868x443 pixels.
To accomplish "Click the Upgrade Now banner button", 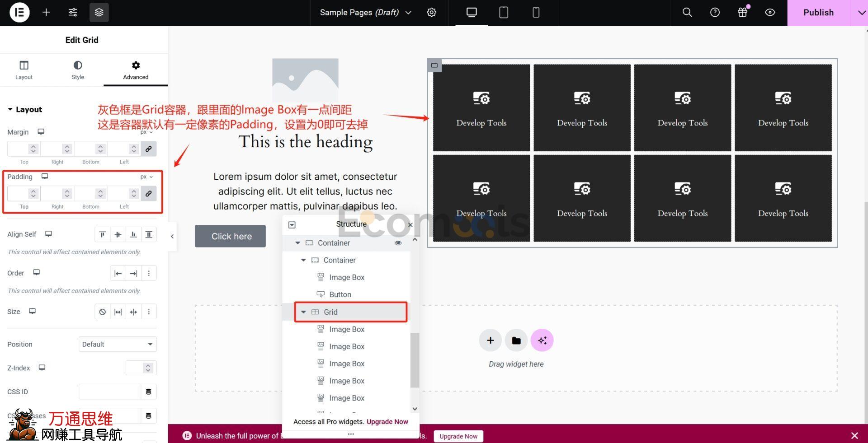I will click(x=458, y=436).
